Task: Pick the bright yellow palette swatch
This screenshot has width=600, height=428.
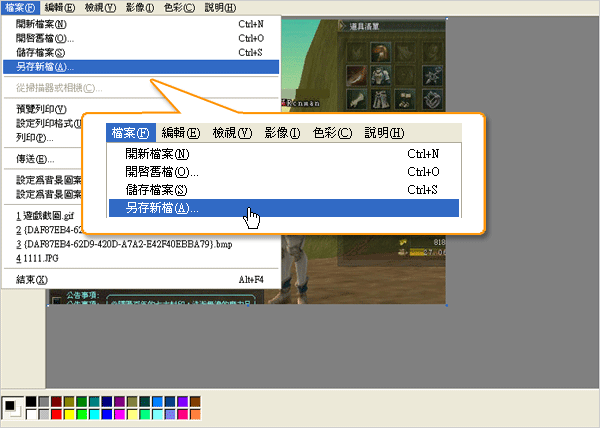Action: click(69, 414)
